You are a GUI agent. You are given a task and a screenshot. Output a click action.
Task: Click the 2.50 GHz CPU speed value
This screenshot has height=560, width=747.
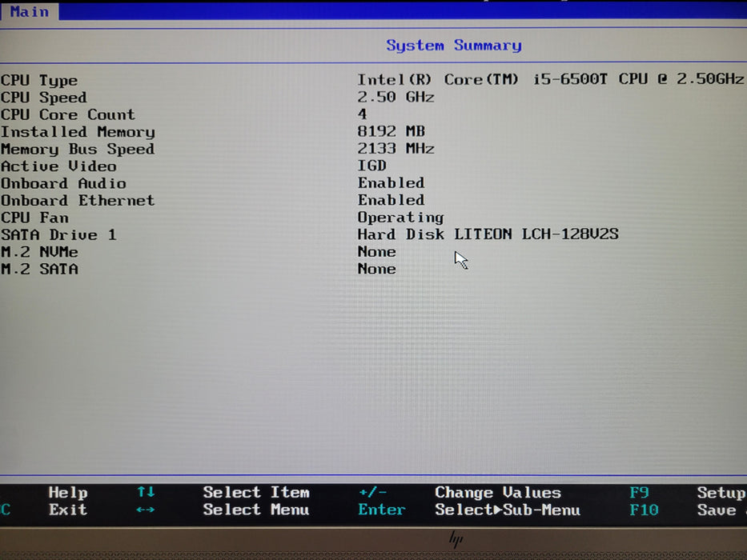(396, 97)
